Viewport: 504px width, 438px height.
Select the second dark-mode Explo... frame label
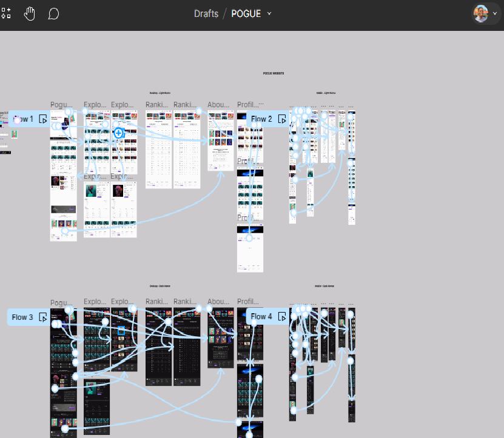[x=122, y=302]
